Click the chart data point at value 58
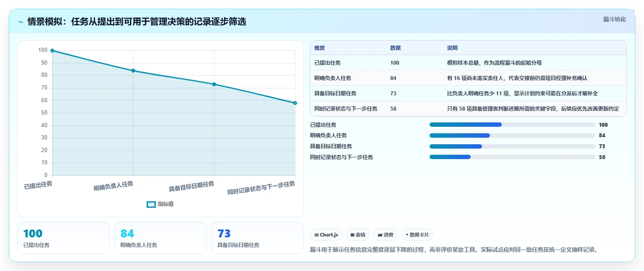The width and height of the screenshot is (644, 271). (295, 103)
